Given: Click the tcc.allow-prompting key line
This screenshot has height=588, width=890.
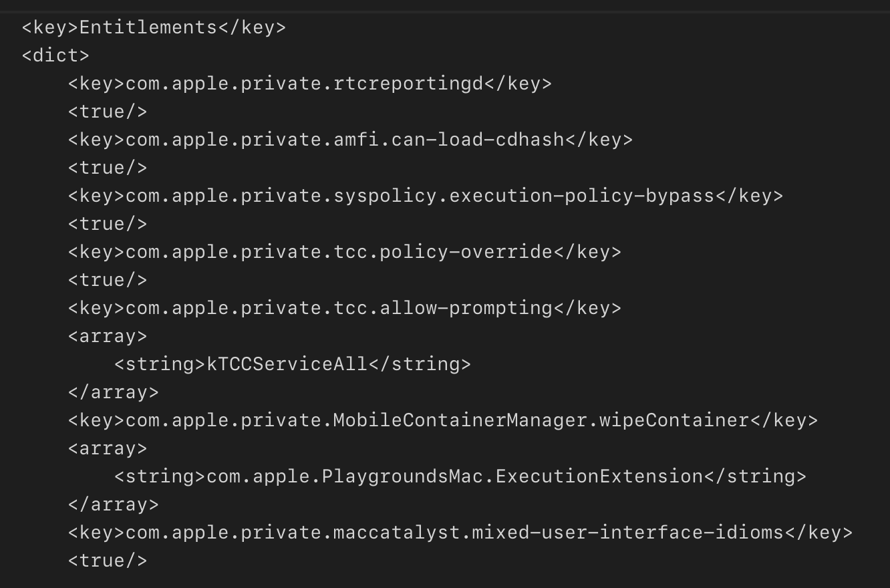Looking at the screenshot, I should [x=345, y=308].
